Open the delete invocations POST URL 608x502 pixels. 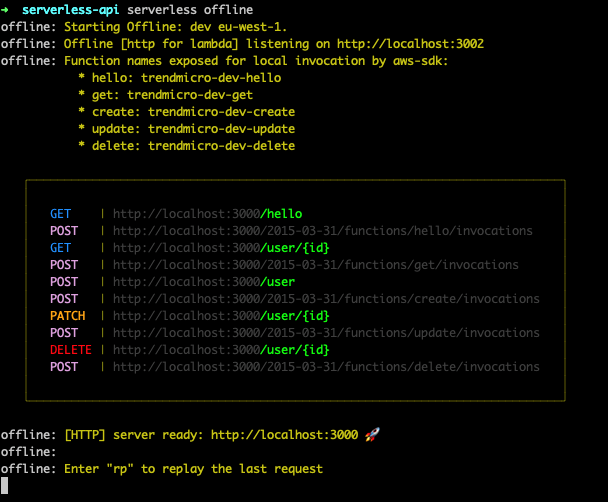tap(326, 367)
